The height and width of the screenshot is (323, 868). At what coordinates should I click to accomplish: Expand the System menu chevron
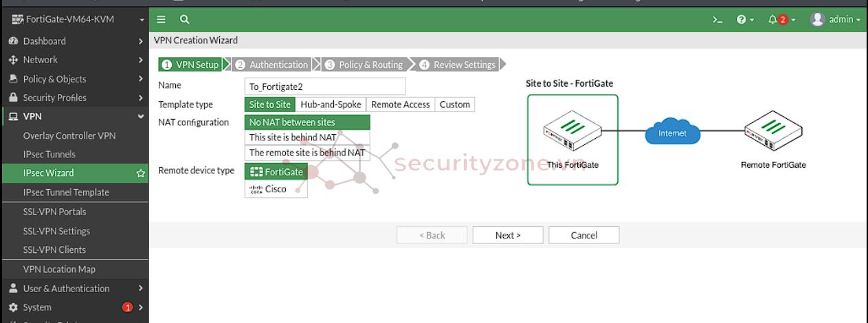(x=140, y=307)
